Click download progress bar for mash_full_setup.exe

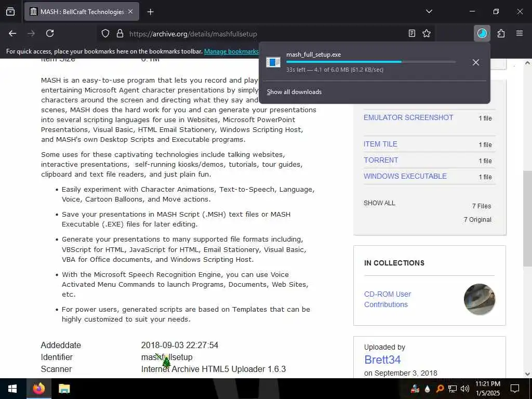click(x=371, y=62)
